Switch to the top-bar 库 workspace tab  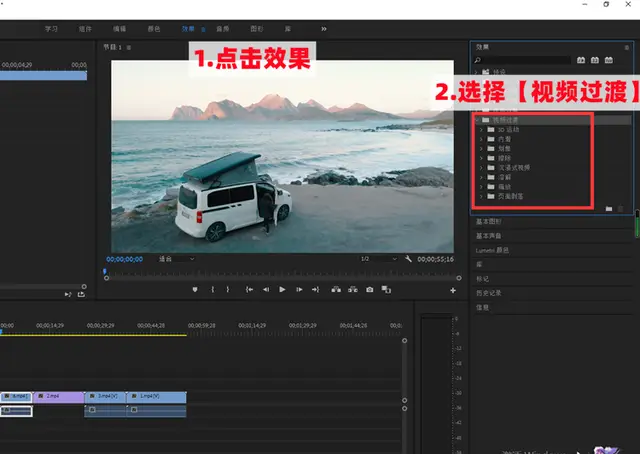[288, 29]
